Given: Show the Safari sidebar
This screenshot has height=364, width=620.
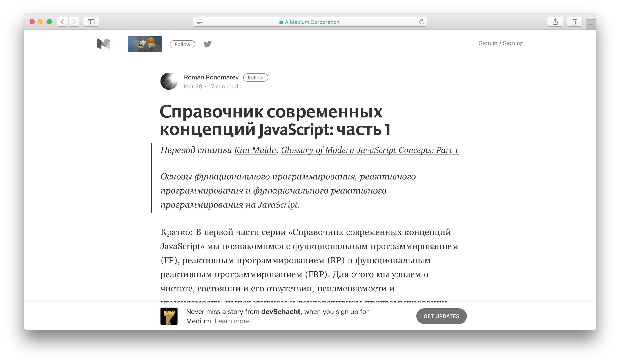Looking at the screenshot, I should (x=91, y=22).
